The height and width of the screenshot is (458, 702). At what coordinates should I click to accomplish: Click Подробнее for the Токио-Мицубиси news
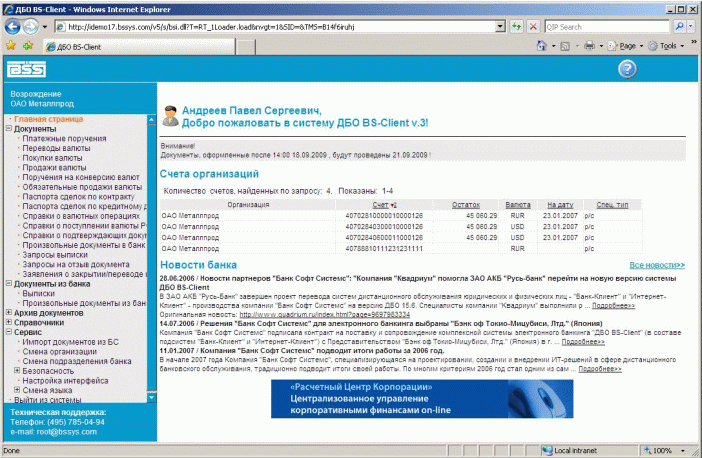583,342
